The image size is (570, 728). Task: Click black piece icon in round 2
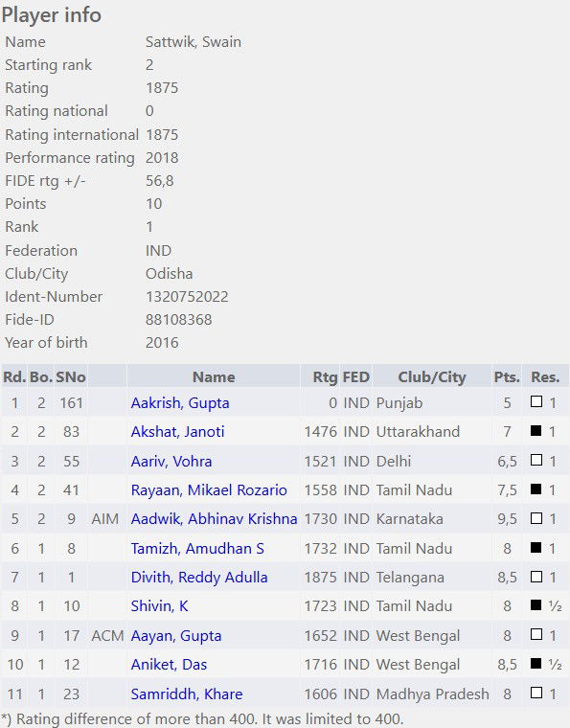click(x=536, y=430)
